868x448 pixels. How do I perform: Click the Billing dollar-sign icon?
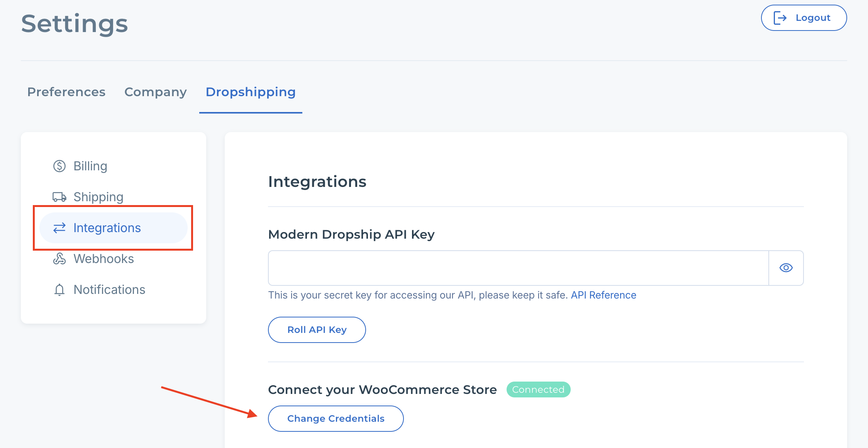coord(59,166)
